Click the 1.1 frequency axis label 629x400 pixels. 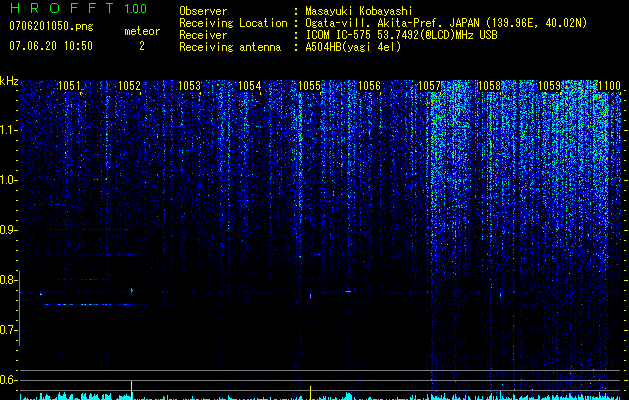click(8, 130)
